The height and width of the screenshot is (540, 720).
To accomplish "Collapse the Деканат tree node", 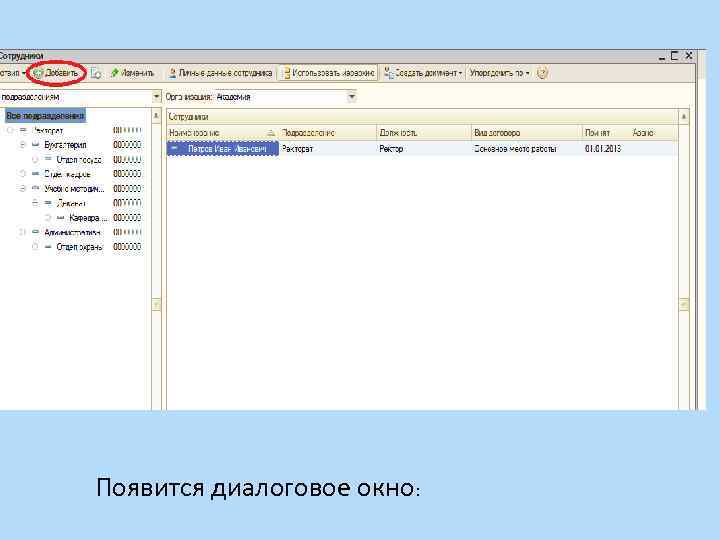I will coord(35,203).
